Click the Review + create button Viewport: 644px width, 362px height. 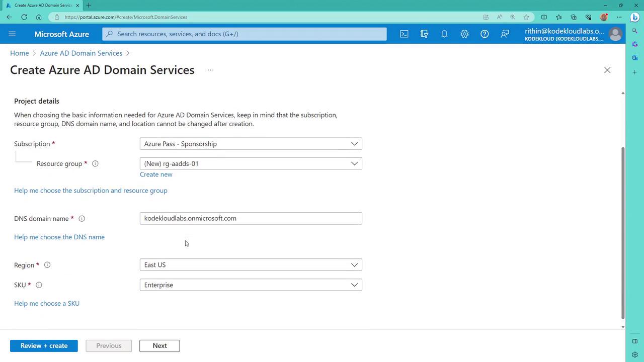click(44, 346)
